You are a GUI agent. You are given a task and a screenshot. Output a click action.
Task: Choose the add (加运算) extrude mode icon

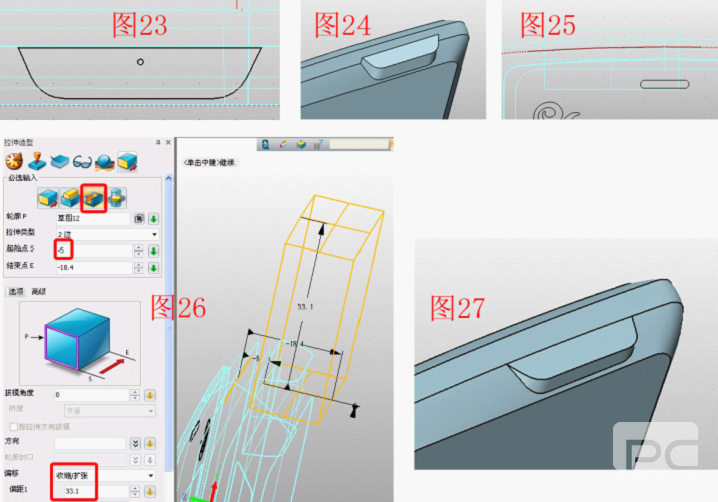point(71,195)
